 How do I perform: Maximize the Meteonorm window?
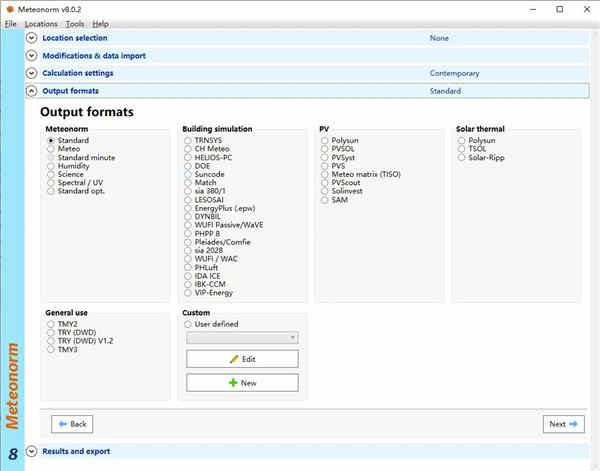pos(559,9)
